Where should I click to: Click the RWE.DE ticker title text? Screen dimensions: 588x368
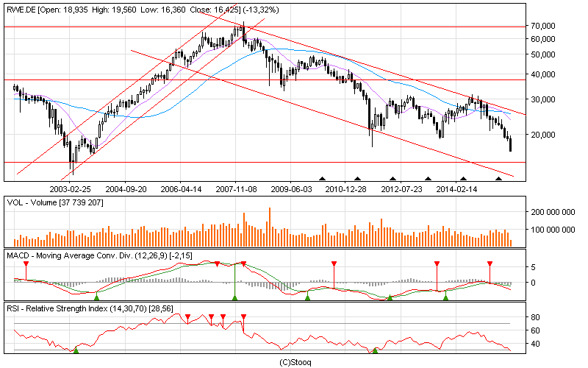(x=21, y=10)
